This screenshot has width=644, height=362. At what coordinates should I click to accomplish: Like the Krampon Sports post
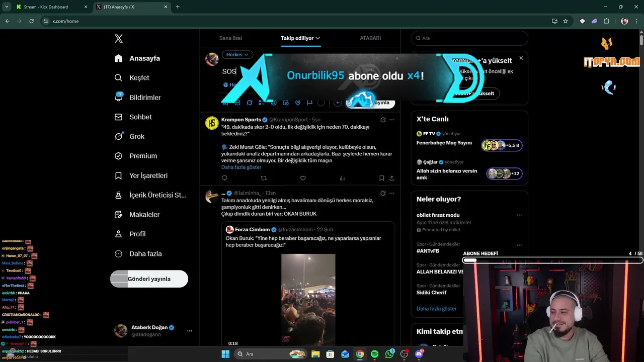(303, 178)
